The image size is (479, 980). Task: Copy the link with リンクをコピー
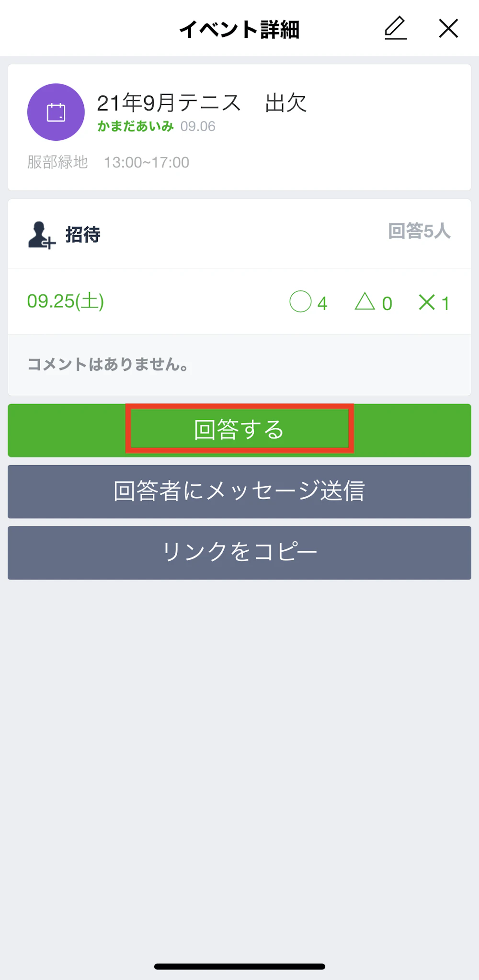click(x=239, y=553)
